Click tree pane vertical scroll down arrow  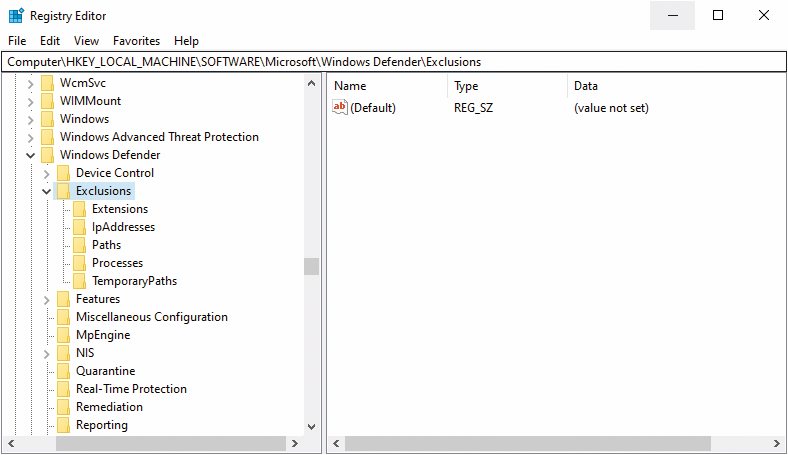pos(312,427)
